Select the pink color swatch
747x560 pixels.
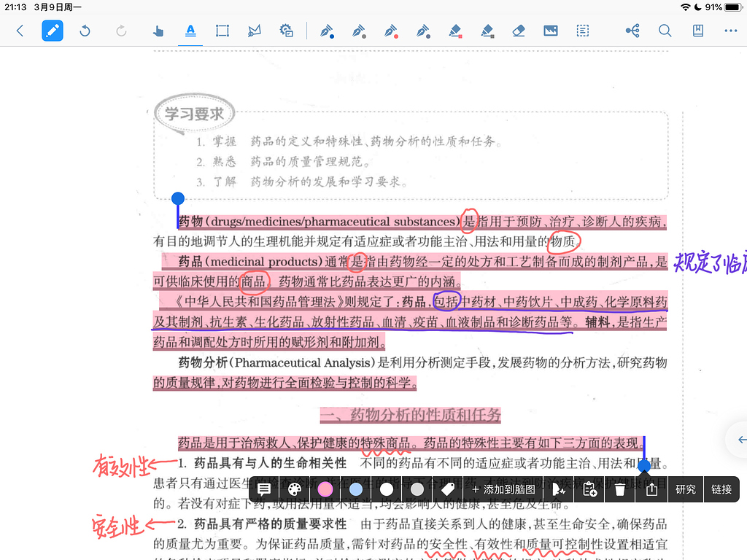pos(325,489)
